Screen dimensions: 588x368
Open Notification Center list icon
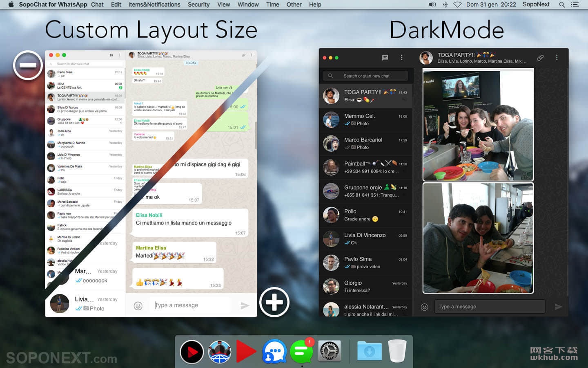click(x=575, y=4)
